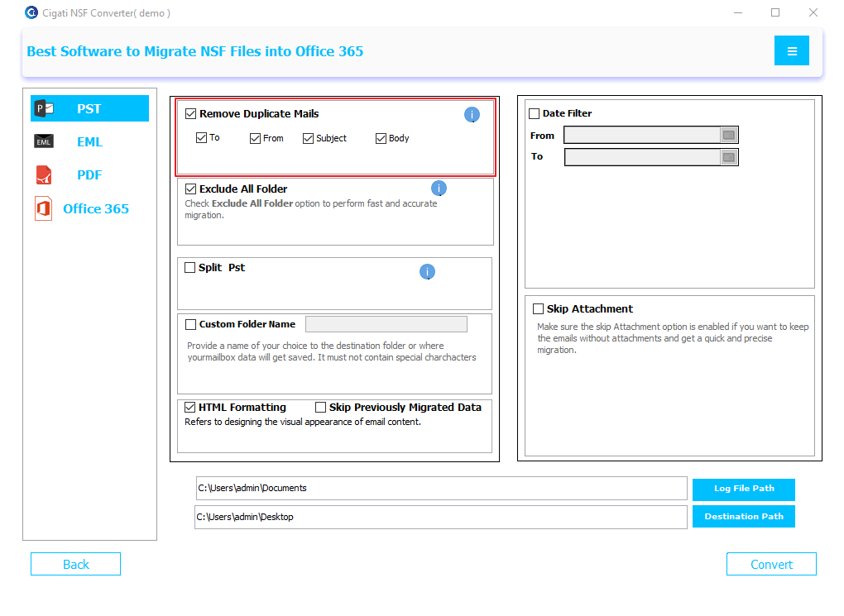The width and height of the screenshot is (844, 616).
Task: Toggle the Subject duplicate criterion checkbox
Action: click(308, 139)
